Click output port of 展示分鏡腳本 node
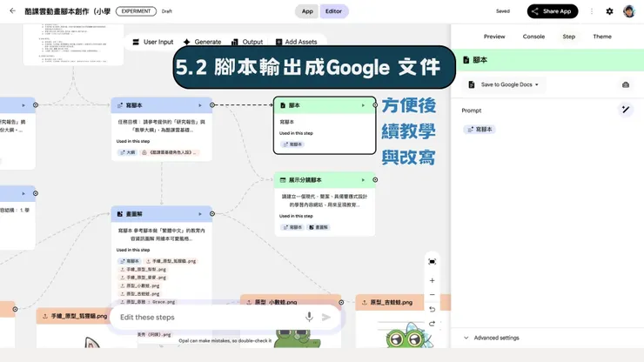Image resolution: width=644 pixels, height=362 pixels. pyautogui.click(x=375, y=180)
